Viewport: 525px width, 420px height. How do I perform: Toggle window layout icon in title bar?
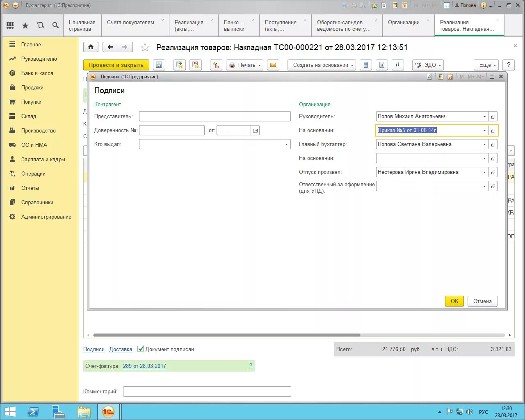tap(447, 5)
